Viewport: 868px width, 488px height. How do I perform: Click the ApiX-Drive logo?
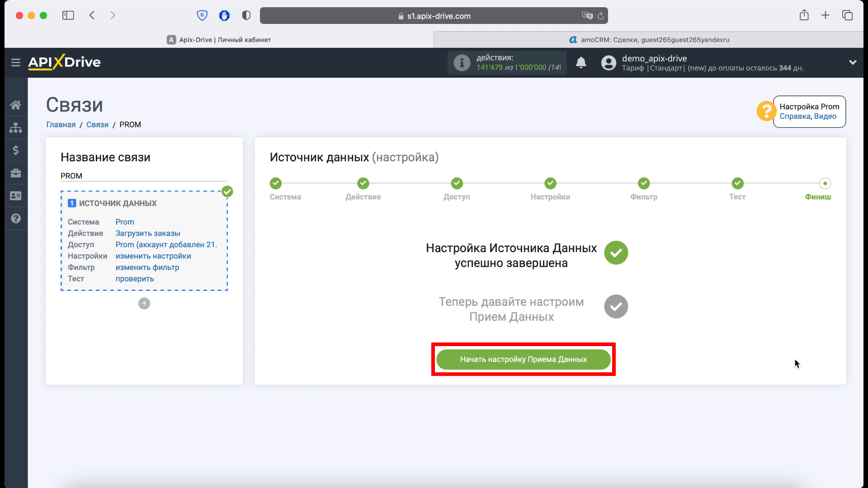click(x=64, y=62)
